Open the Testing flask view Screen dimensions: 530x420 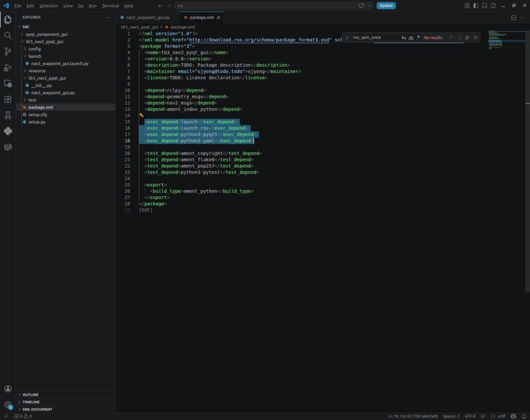[8, 115]
